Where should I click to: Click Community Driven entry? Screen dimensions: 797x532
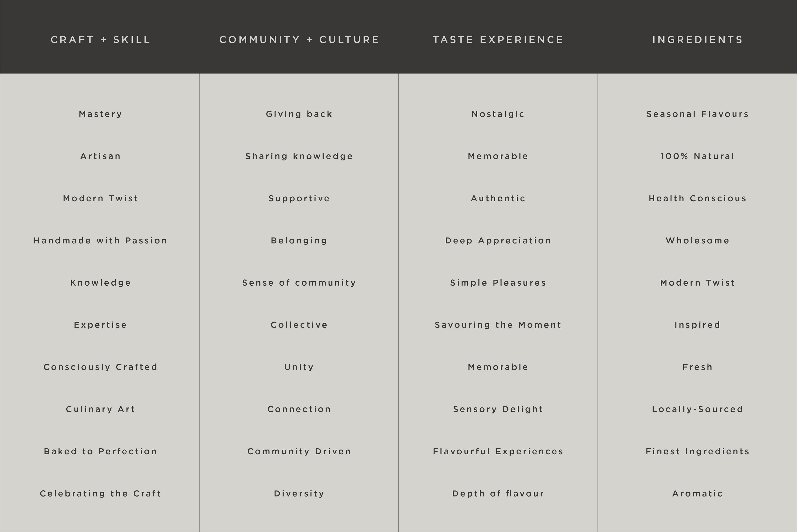[x=299, y=452]
